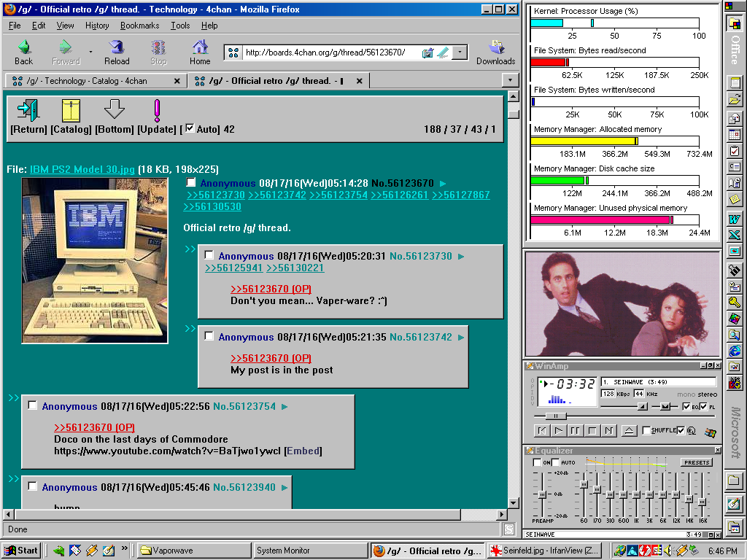Screen dimensions: 747x560
Task: Open post menu arrow for No.56123670
Action: point(443,183)
